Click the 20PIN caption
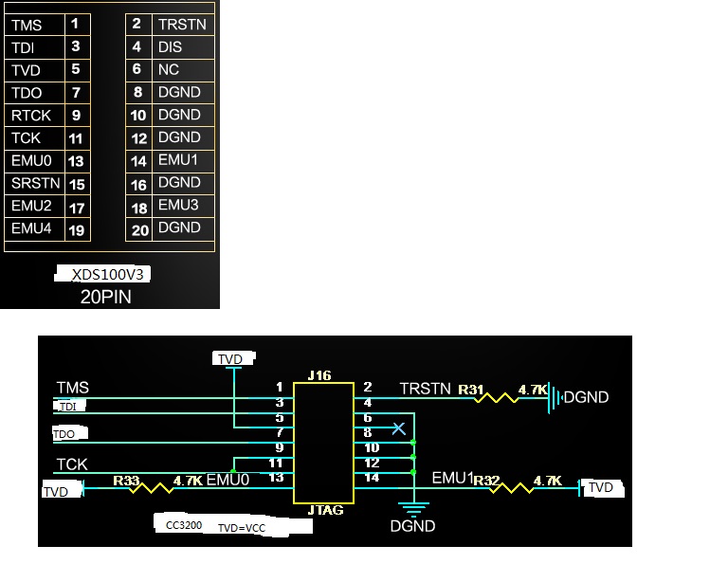The height and width of the screenshot is (582, 728). coord(106,297)
